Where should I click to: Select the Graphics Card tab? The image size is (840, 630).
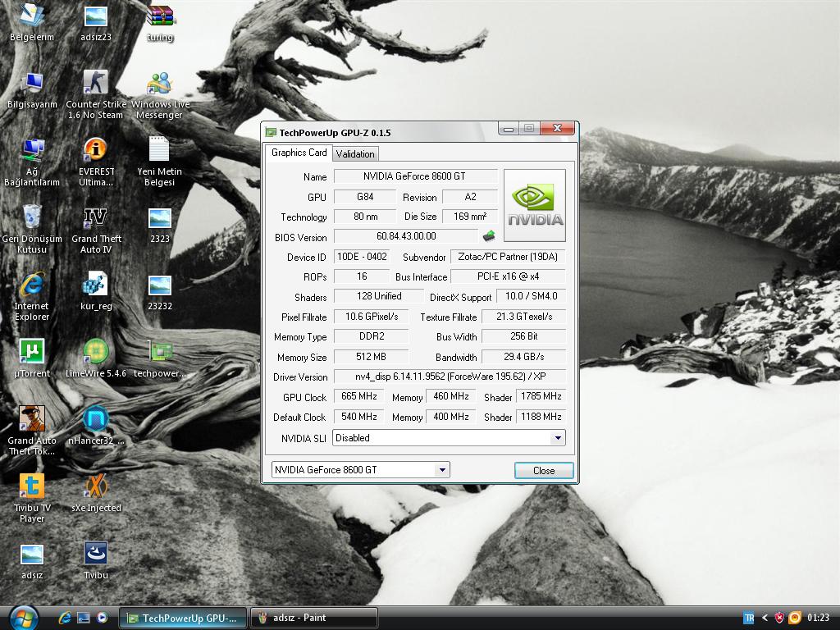point(299,153)
